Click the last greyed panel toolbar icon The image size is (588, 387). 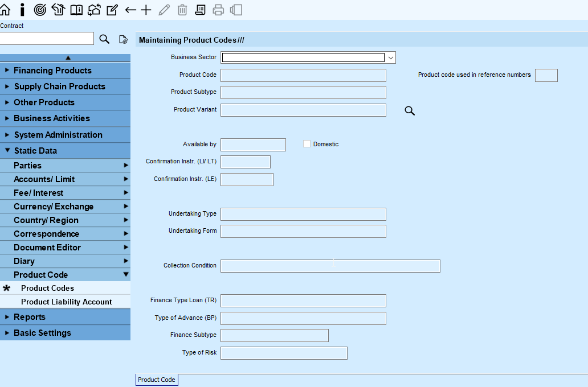[236, 10]
